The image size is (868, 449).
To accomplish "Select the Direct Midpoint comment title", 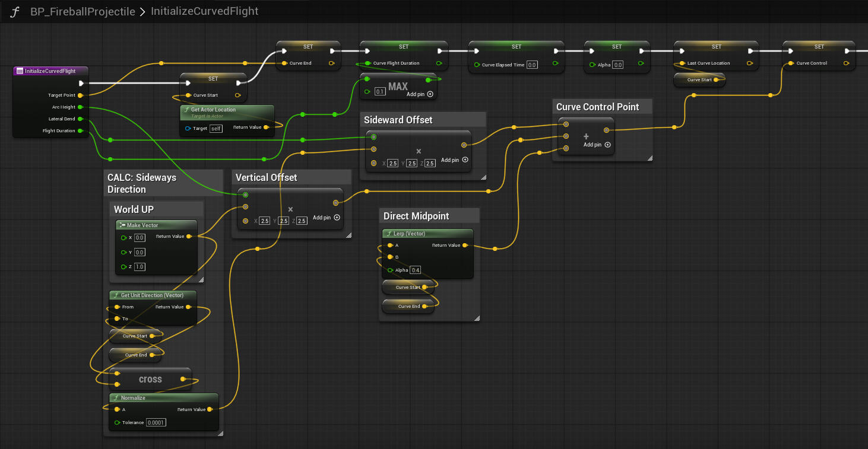I will pyautogui.click(x=416, y=216).
